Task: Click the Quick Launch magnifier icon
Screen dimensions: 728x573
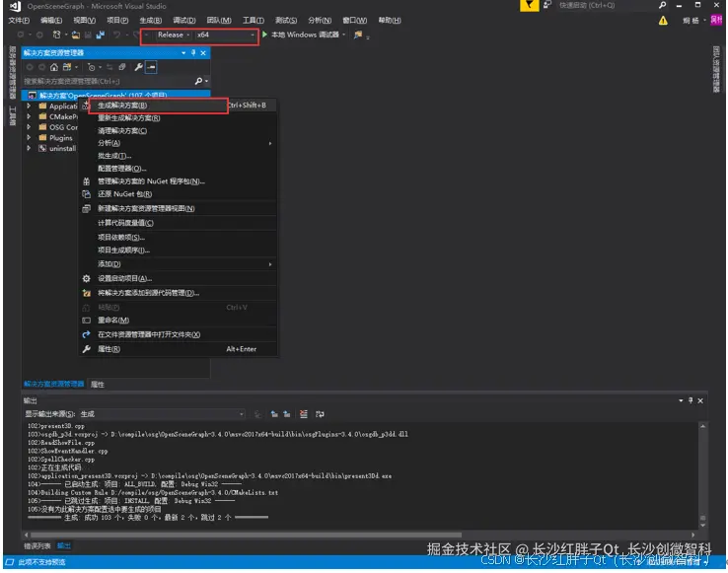Action: point(663,5)
